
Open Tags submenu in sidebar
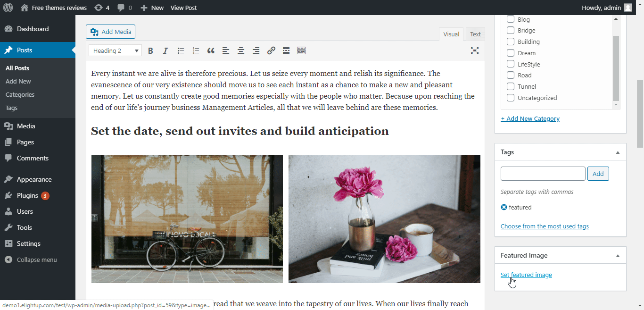[x=11, y=108]
